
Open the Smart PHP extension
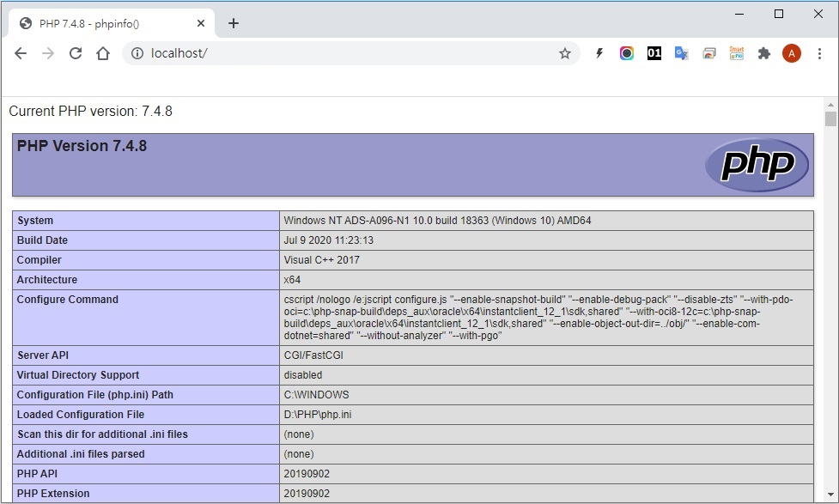click(737, 53)
